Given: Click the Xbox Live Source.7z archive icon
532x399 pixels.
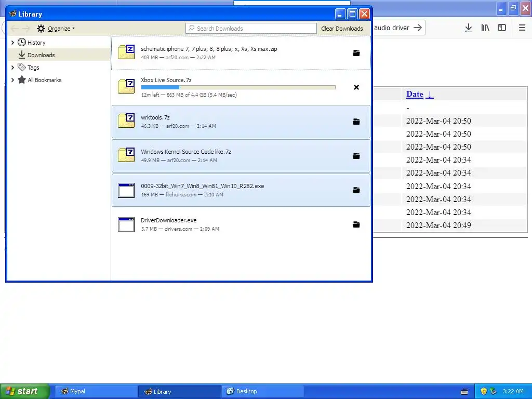Looking at the screenshot, I should point(126,87).
